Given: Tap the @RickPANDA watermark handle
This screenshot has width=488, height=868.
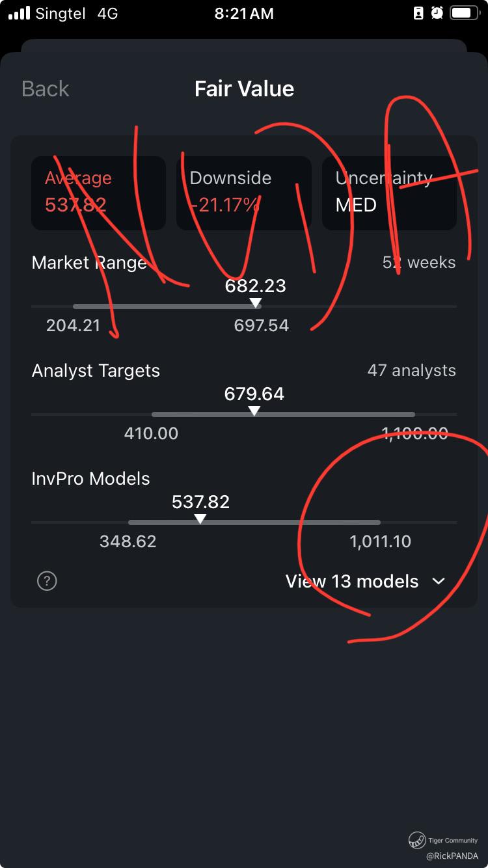Looking at the screenshot, I should pos(452,856).
